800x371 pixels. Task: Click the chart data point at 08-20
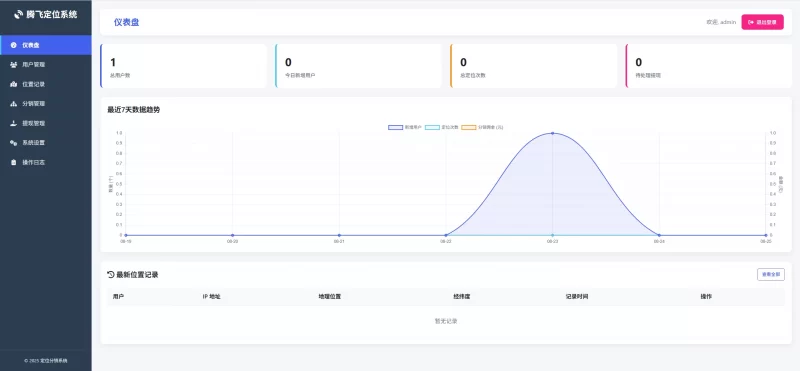click(x=233, y=235)
